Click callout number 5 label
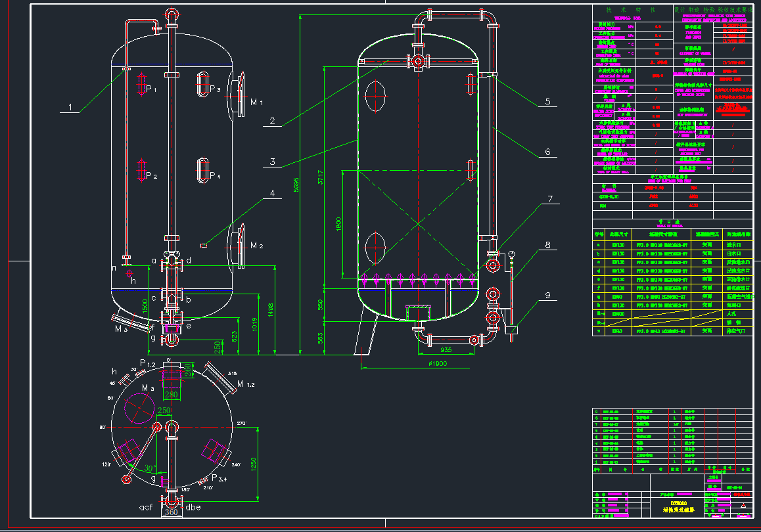The image size is (761, 532). point(547,102)
